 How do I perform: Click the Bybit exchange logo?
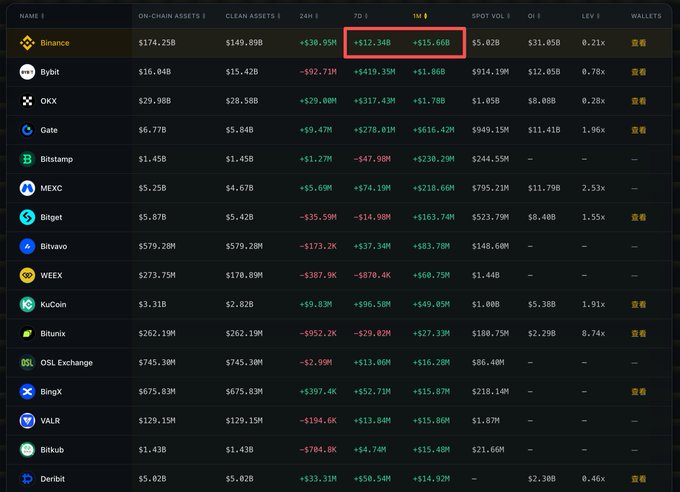coord(27,72)
